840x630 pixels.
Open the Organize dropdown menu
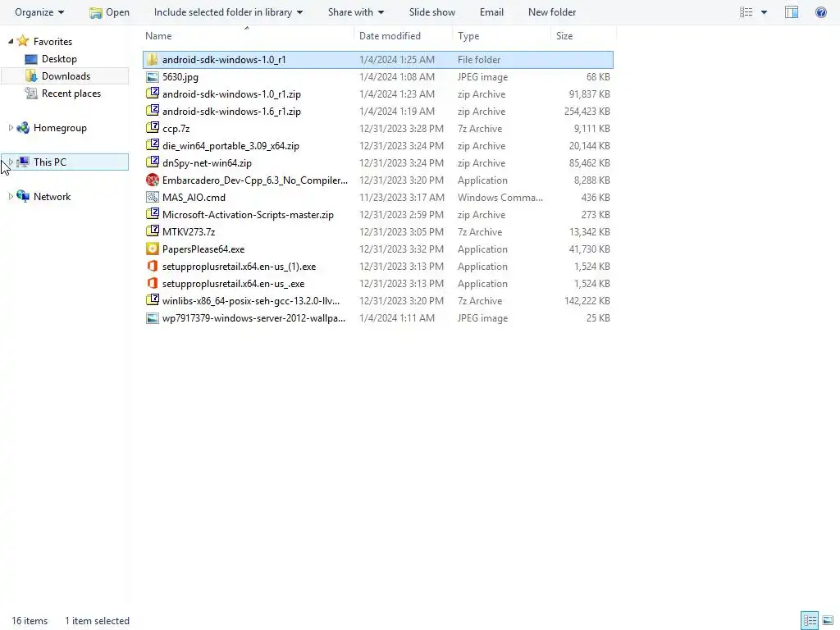tap(39, 11)
